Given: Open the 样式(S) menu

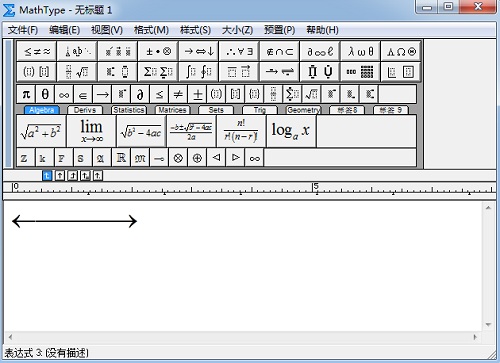Looking at the screenshot, I should pyautogui.click(x=195, y=30).
